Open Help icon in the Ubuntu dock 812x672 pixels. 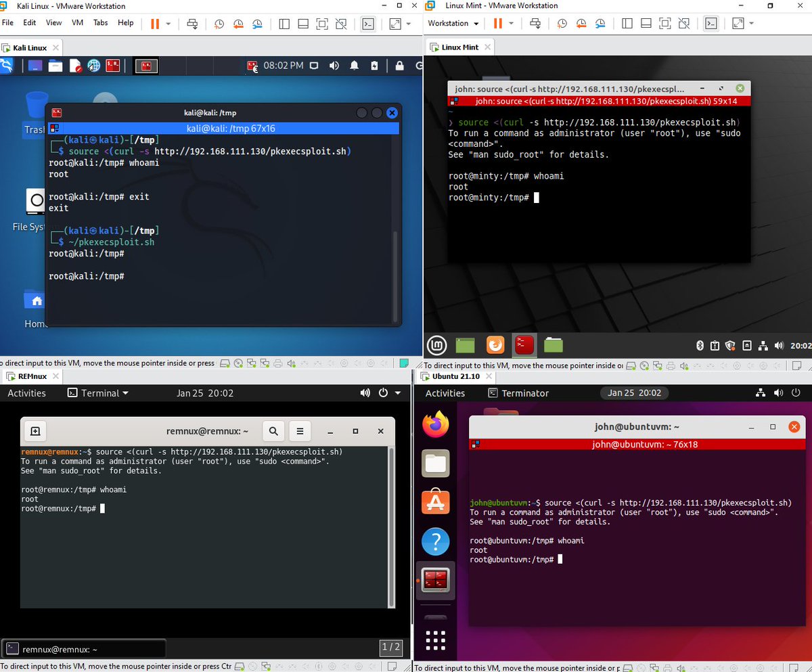click(436, 541)
